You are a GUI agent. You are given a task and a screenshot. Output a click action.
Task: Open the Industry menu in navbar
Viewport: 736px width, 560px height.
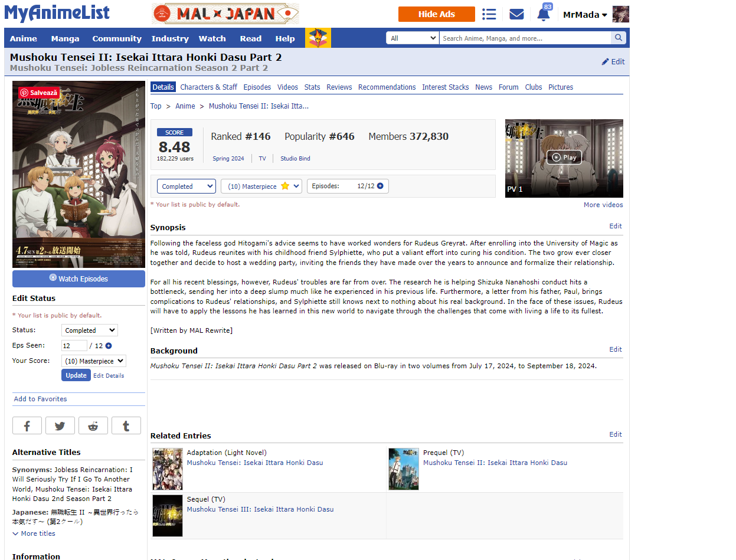170,38
